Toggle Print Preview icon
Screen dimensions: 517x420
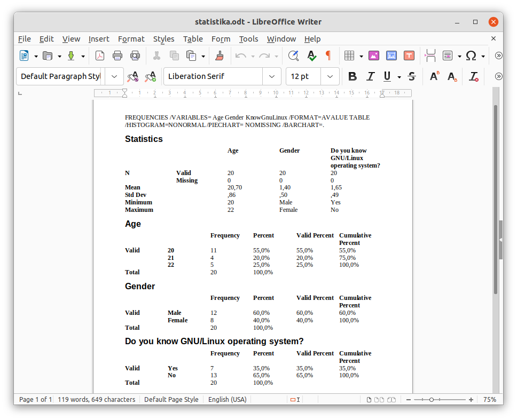pos(135,56)
